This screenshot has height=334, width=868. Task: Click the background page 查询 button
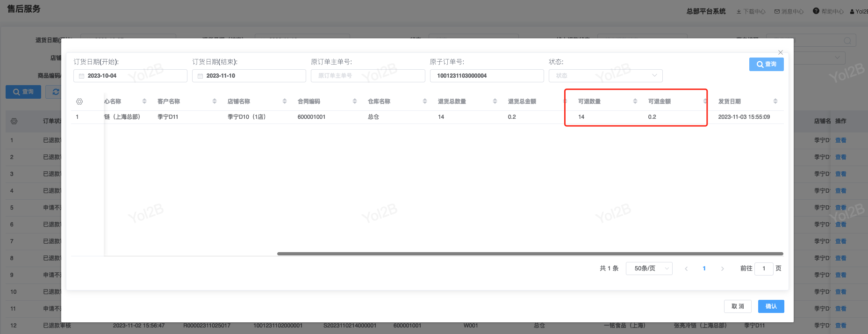(x=23, y=92)
